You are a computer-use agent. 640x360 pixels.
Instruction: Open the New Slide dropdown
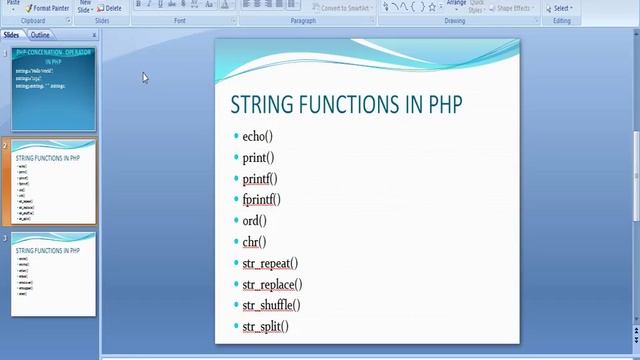click(85, 7)
